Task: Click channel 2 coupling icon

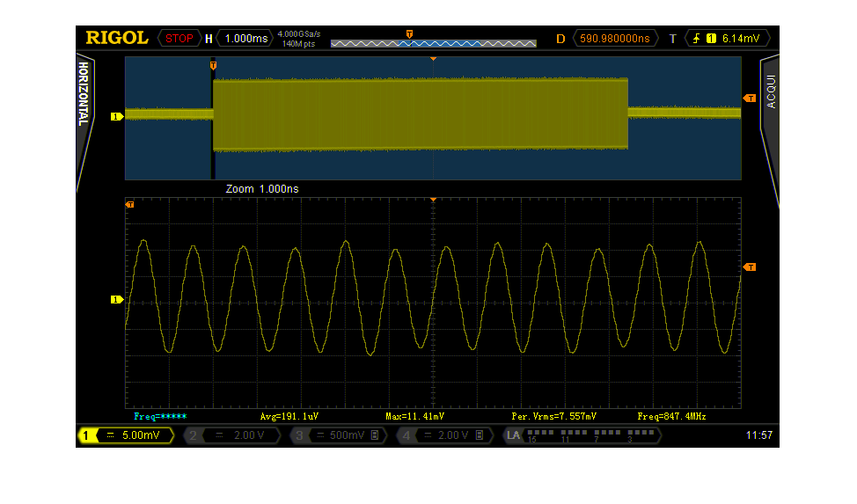Action: (x=219, y=435)
